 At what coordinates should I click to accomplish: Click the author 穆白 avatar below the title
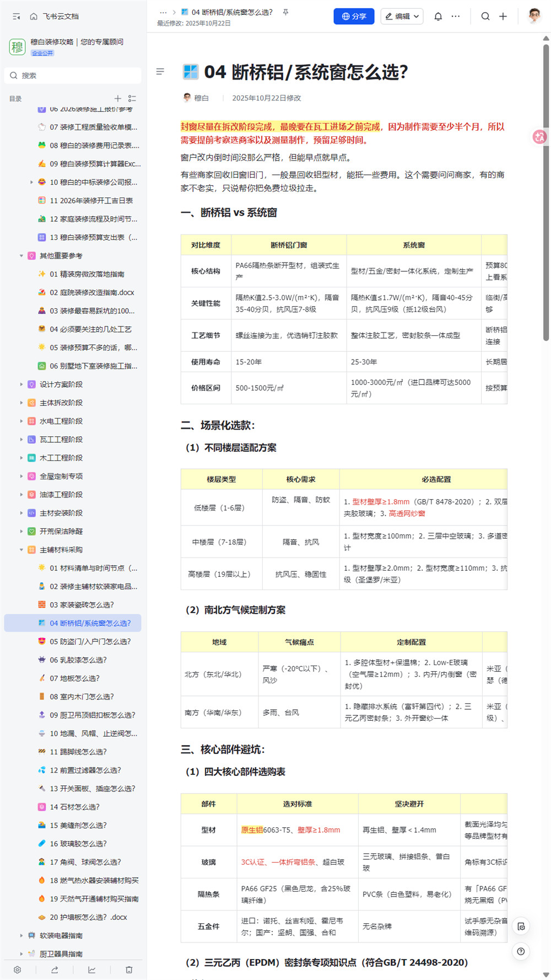pyautogui.click(x=187, y=98)
